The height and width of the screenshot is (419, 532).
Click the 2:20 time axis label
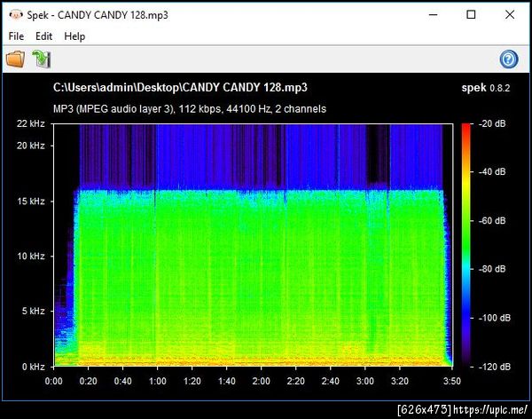click(296, 381)
